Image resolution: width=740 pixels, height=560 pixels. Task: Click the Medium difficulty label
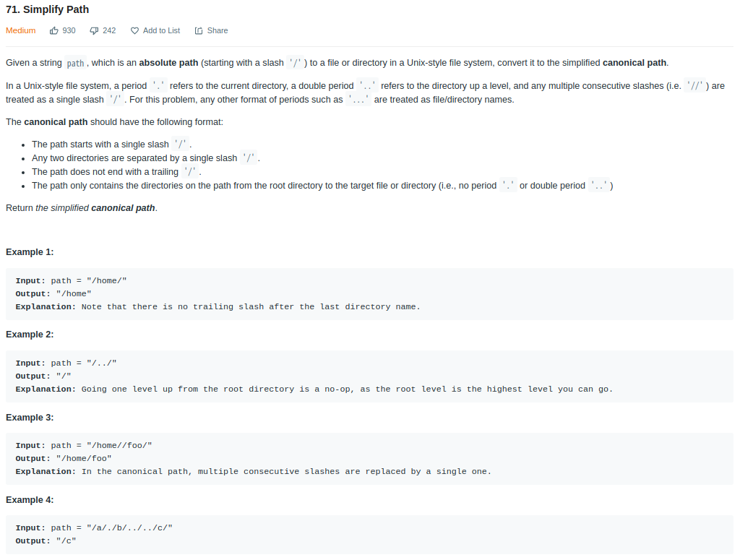pyautogui.click(x=21, y=30)
